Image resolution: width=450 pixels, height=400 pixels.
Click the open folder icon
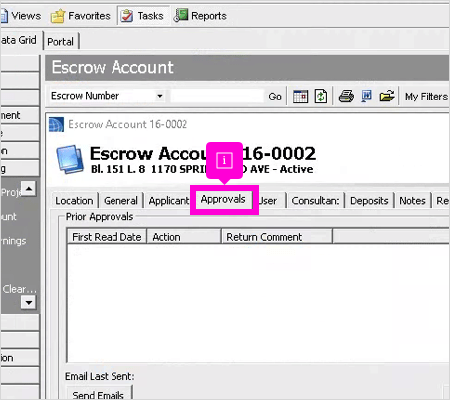[x=387, y=96]
